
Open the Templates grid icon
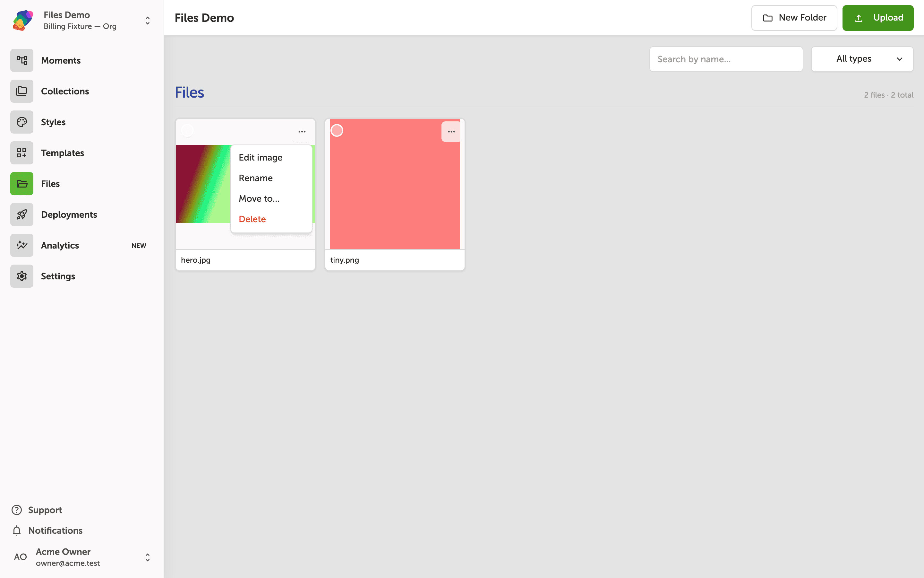coord(22,153)
